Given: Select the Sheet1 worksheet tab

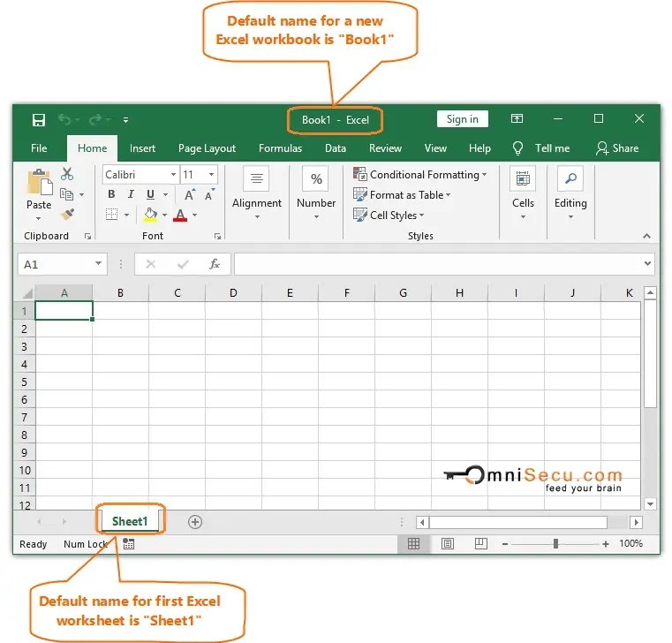Looking at the screenshot, I should click(x=130, y=521).
